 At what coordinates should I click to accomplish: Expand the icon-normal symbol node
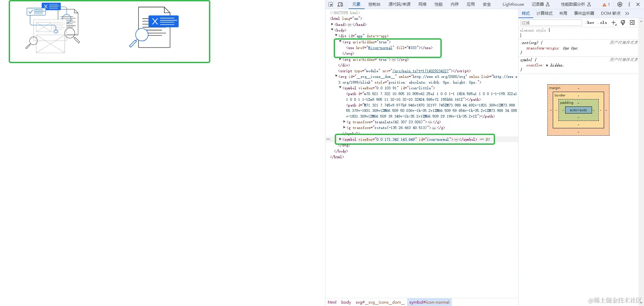coord(340,139)
